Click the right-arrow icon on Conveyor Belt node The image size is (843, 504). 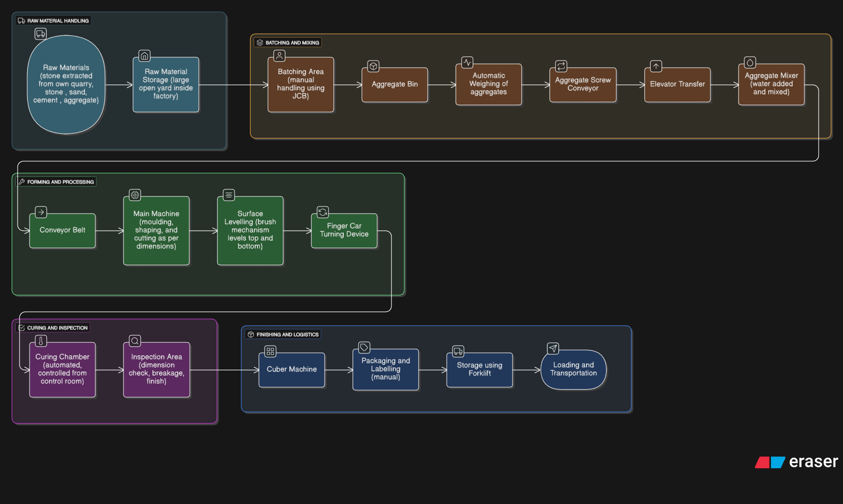41,212
